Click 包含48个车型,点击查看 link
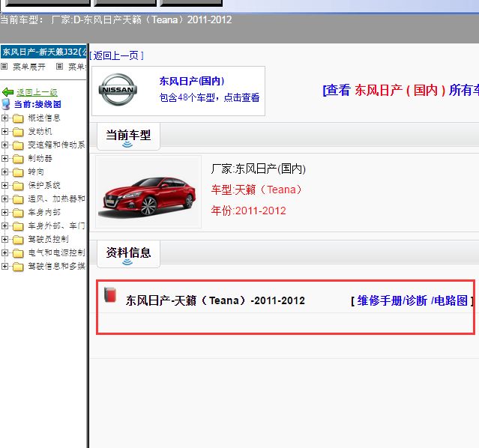 (209, 97)
